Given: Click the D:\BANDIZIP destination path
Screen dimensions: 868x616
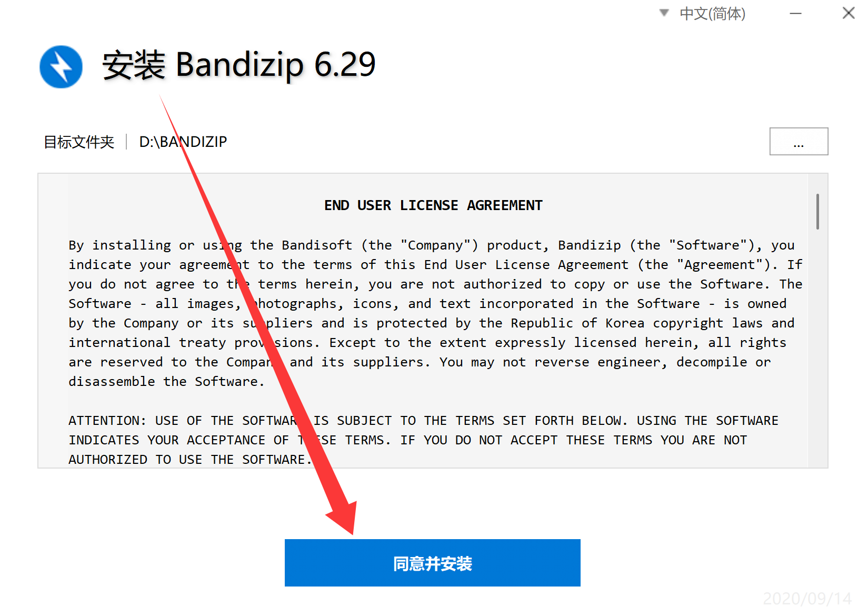Looking at the screenshot, I should [x=183, y=142].
